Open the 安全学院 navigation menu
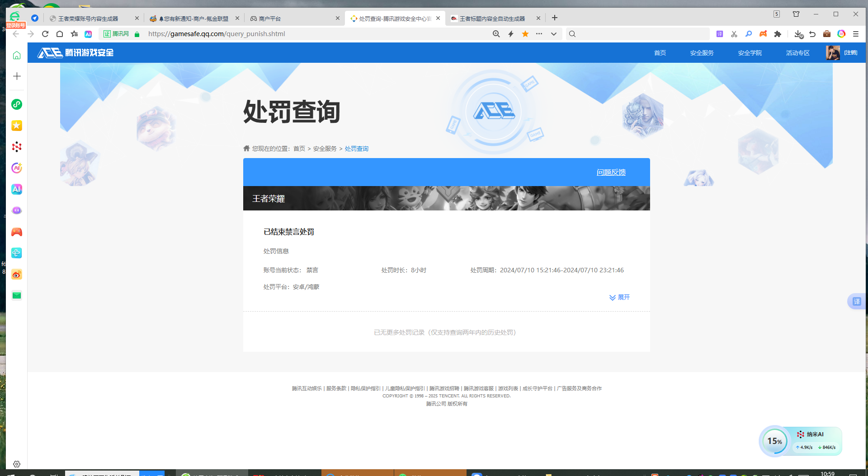This screenshot has height=476, width=868. [750, 53]
